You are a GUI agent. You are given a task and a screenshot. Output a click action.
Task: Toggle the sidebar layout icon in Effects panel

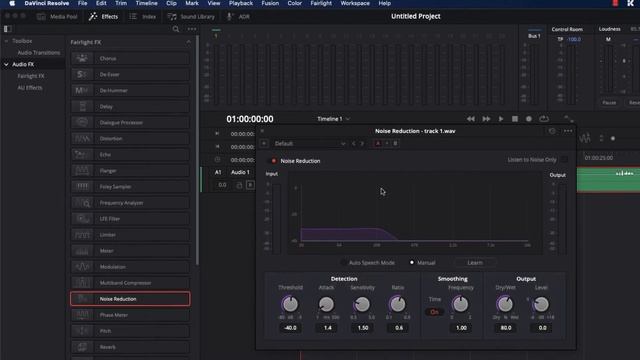8,29
